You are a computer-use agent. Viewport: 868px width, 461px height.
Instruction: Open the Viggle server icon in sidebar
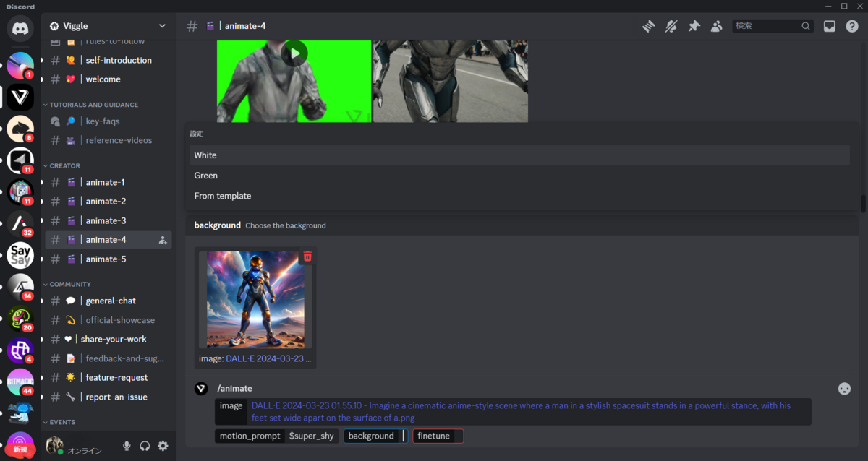click(20, 98)
